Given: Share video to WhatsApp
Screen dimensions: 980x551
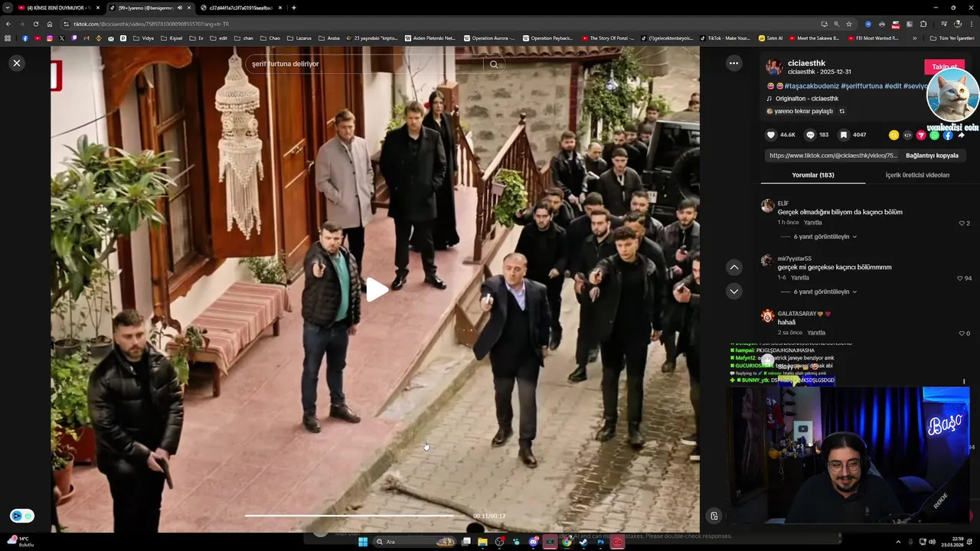Looking at the screenshot, I should tap(934, 135).
